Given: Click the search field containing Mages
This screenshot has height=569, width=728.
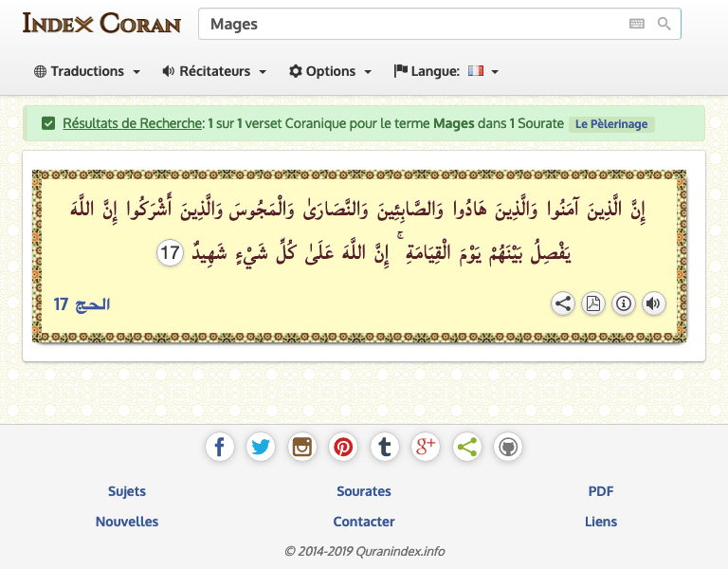Looking at the screenshot, I should (408, 24).
